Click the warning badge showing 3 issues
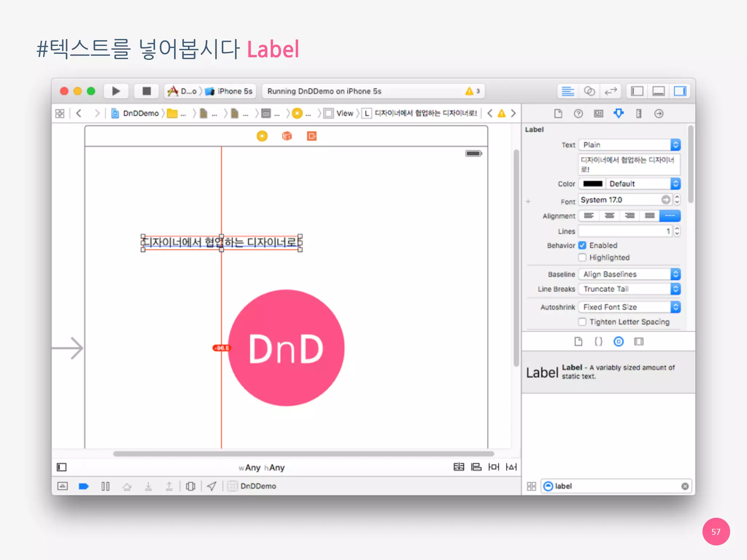 pyautogui.click(x=473, y=91)
